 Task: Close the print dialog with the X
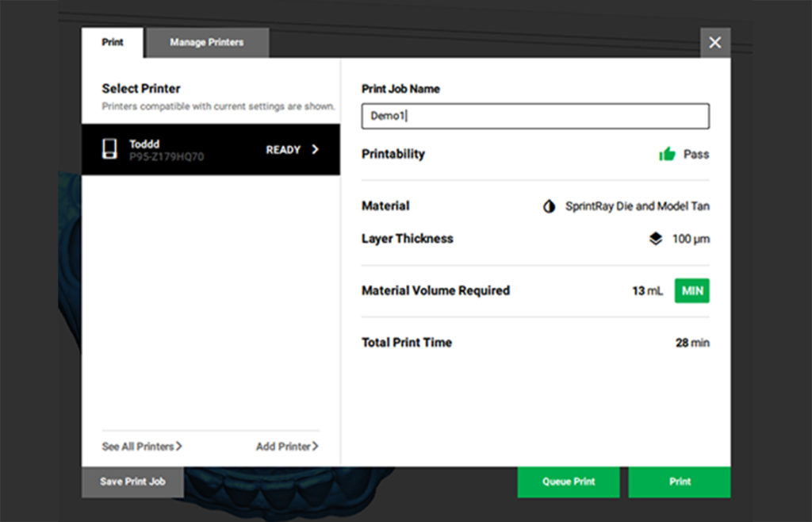click(715, 43)
